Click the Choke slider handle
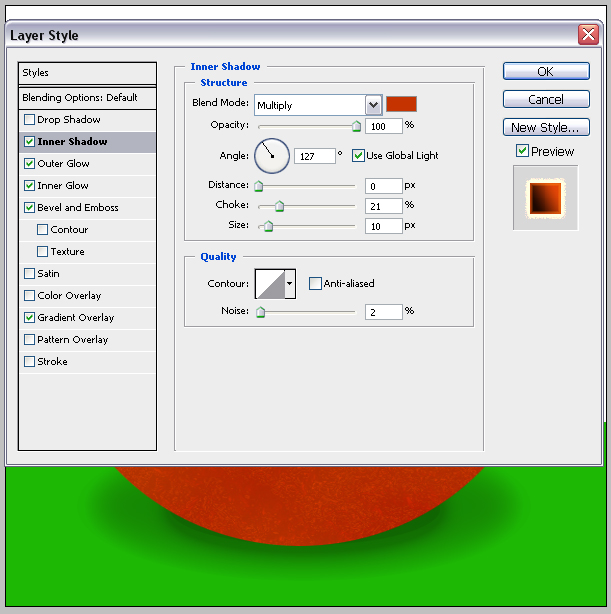This screenshot has height=614, width=611. point(279,206)
